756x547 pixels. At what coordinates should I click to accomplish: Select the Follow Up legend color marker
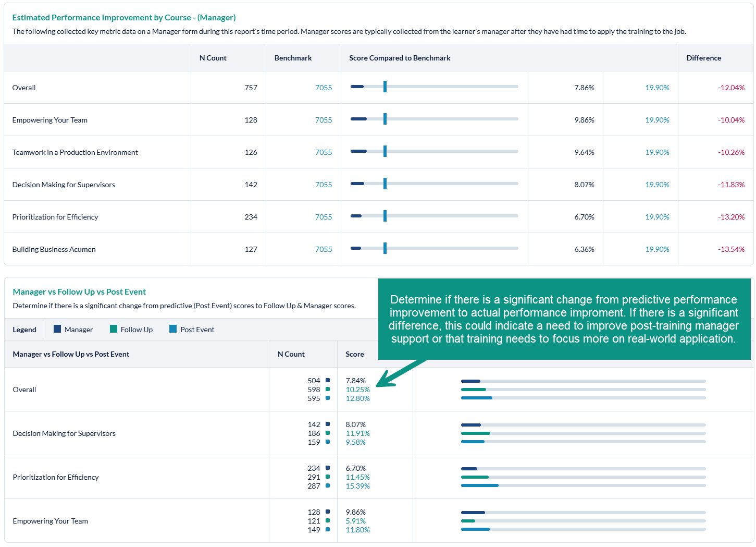click(x=113, y=329)
